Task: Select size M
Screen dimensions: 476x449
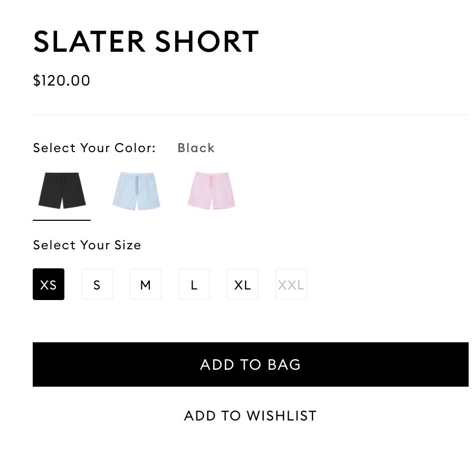Action: pos(146,284)
